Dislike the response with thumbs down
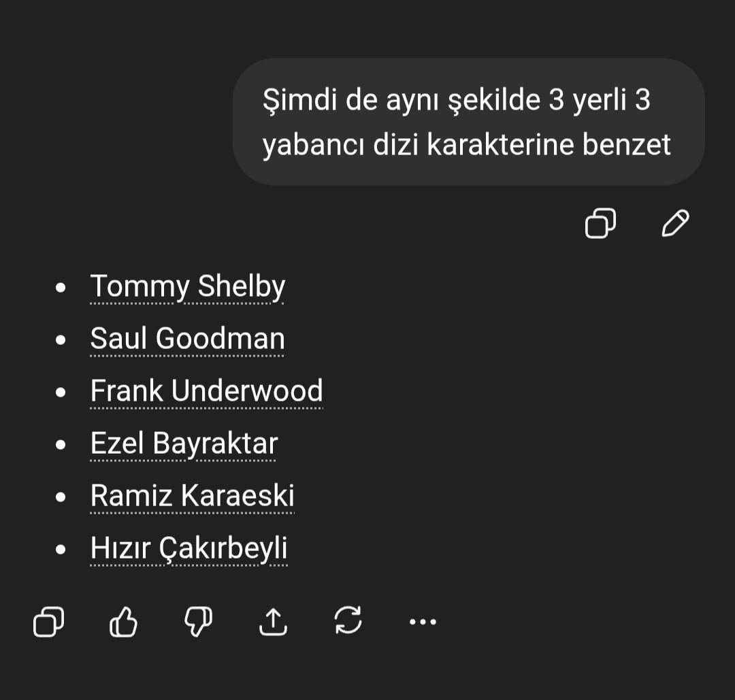Image resolution: width=735 pixels, height=700 pixels. tap(199, 621)
